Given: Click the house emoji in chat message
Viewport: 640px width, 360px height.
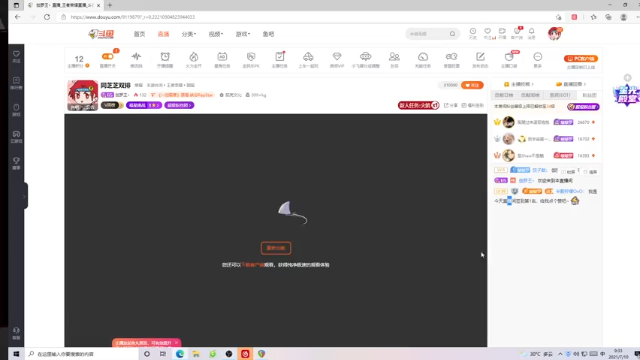Looking at the screenshot, I should [575, 200].
